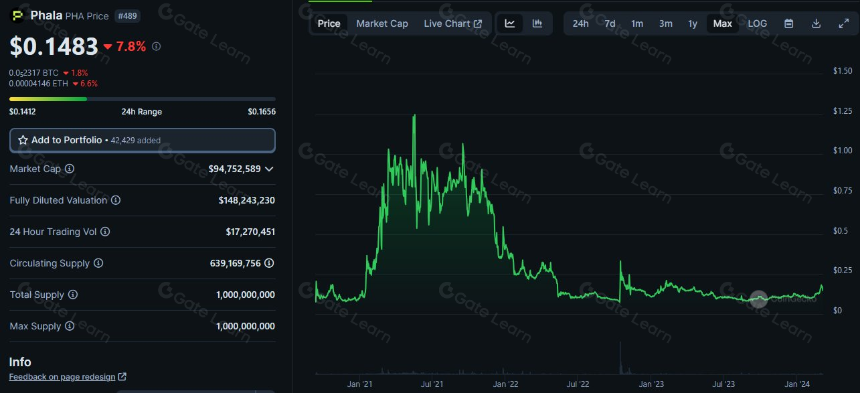Click 24h low value $0.1412

(x=22, y=112)
